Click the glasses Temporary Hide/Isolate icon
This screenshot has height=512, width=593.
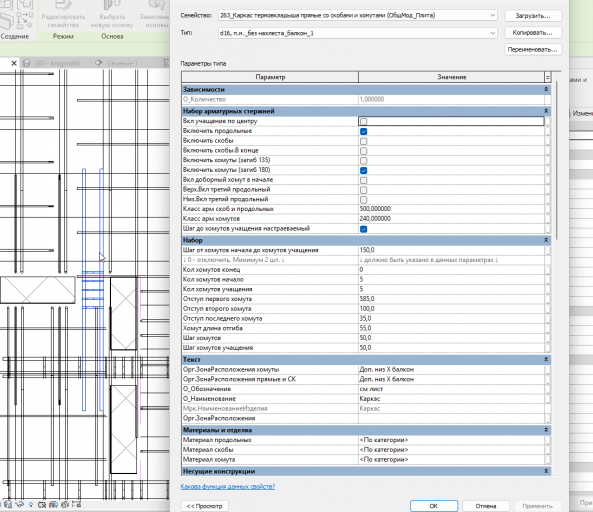point(19,504)
